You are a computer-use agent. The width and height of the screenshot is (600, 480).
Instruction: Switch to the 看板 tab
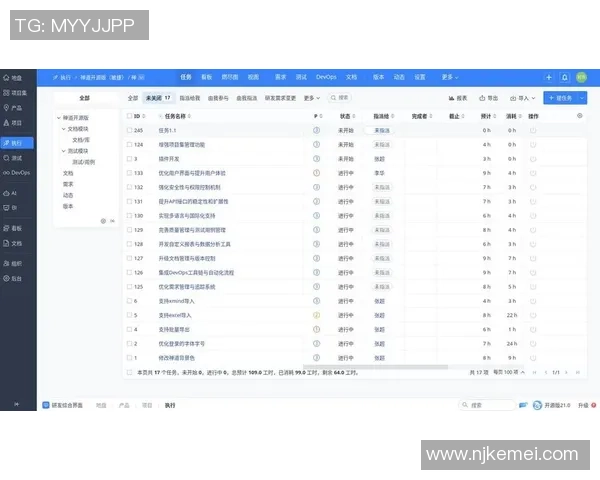[x=207, y=77]
